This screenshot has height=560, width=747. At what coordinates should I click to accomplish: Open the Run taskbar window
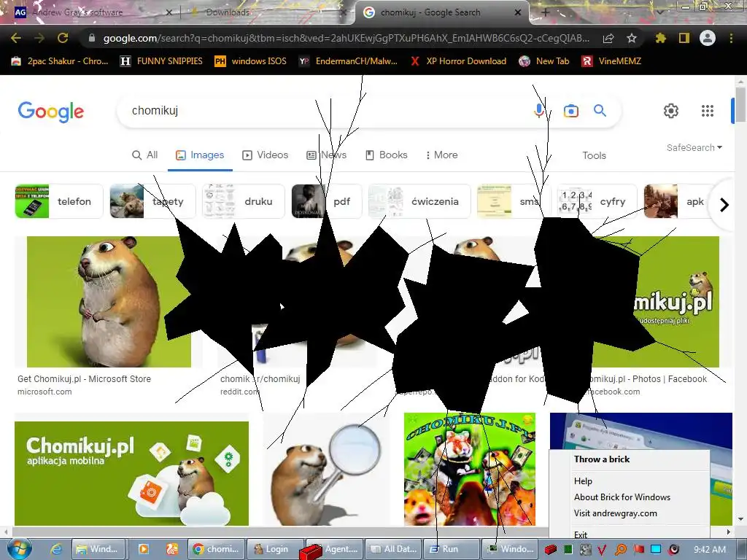coord(450,549)
